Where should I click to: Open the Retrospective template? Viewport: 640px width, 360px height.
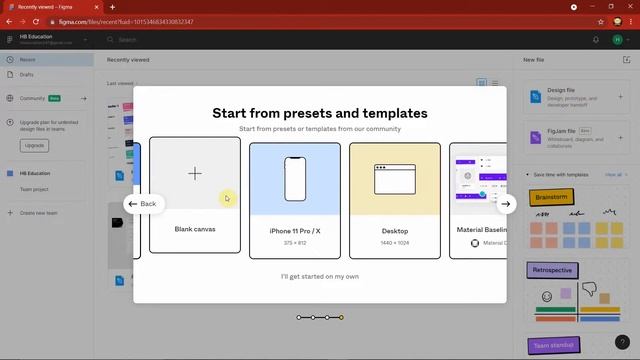[x=576, y=292]
